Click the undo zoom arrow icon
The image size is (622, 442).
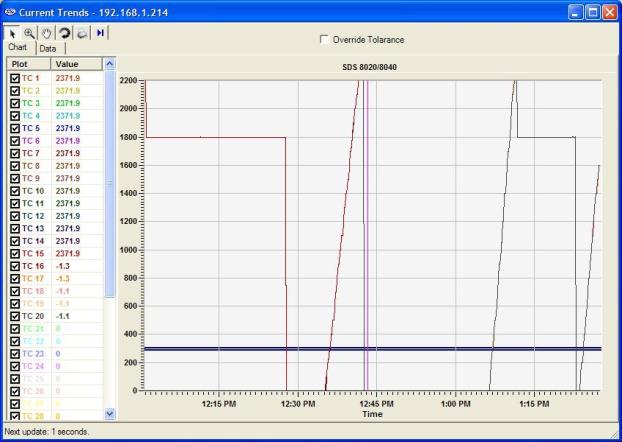tap(64, 33)
